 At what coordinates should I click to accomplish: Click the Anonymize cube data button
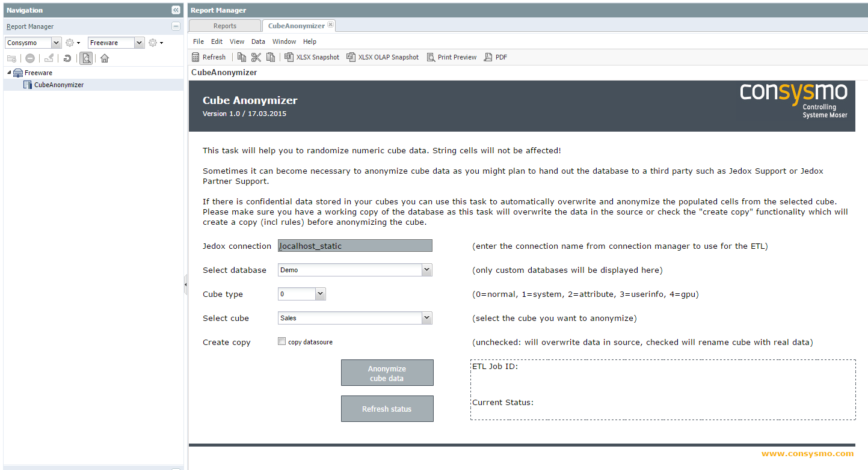pyautogui.click(x=387, y=373)
